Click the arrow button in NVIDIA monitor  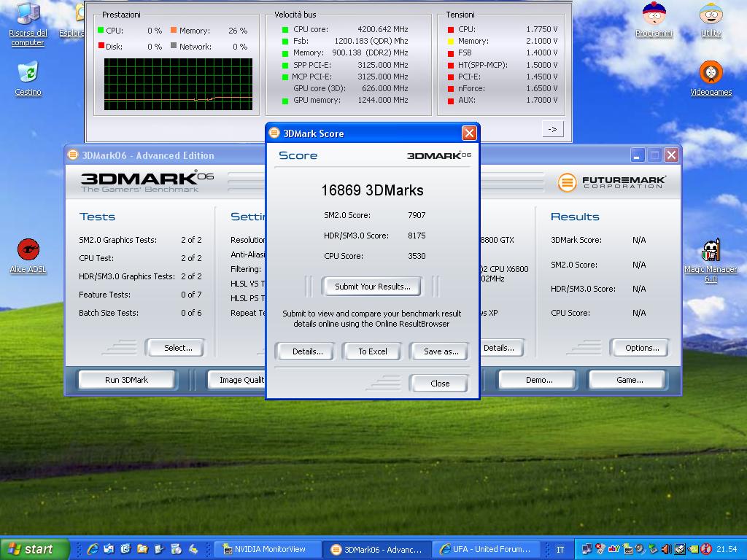point(553,129)
